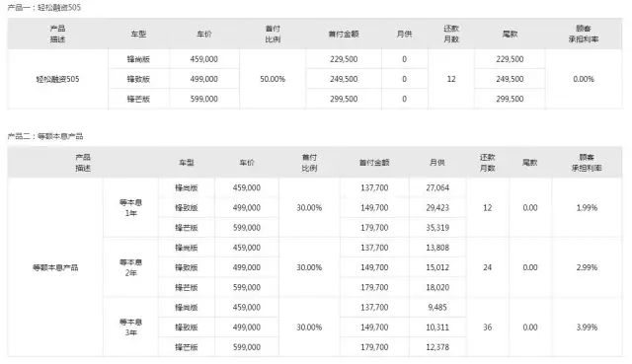Click the 13,808 monthly payment value

click(437, 248)
